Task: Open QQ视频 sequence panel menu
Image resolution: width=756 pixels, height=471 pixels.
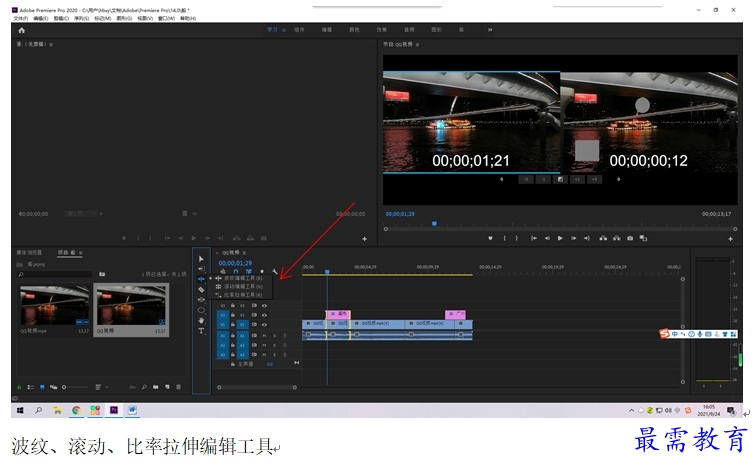Action: 244,253
